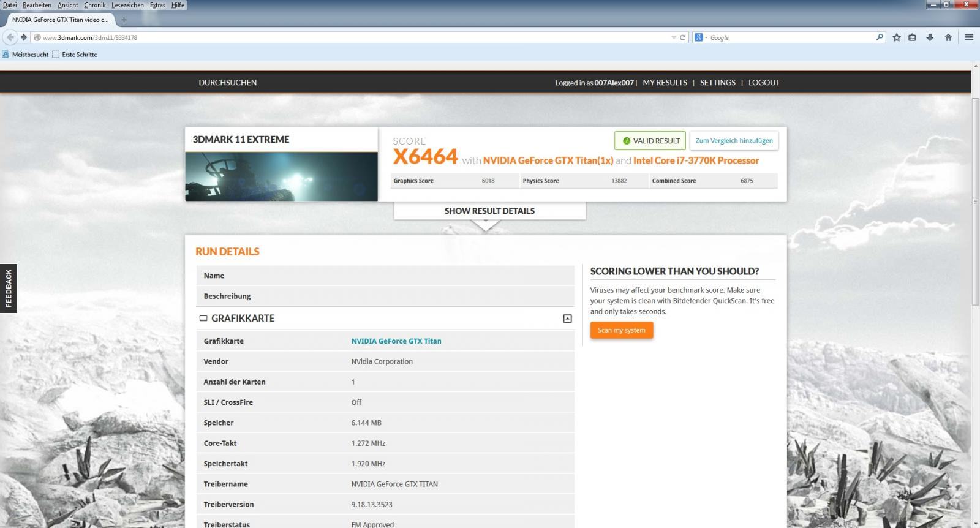
Task: Click the Vendor value NVidia Corporation
Action: pyautogui.click(x=382, y=361)
